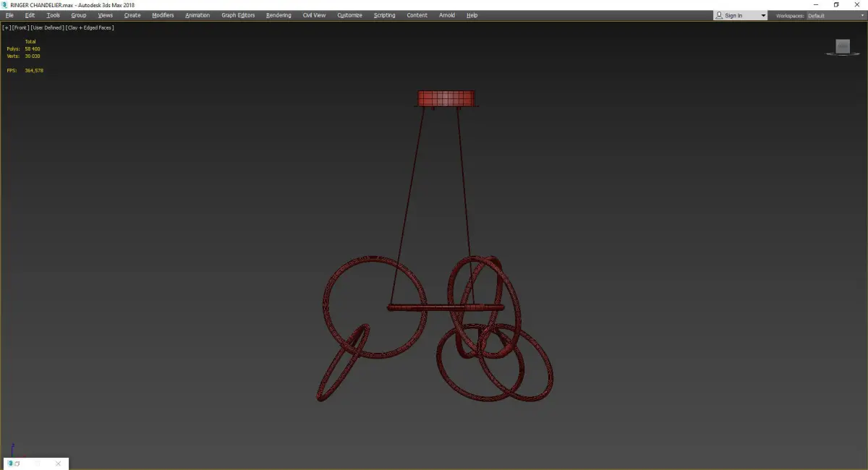Open the Arnold menu
Viewport: 868px width, 470px height.
click(x=447, y=15)
